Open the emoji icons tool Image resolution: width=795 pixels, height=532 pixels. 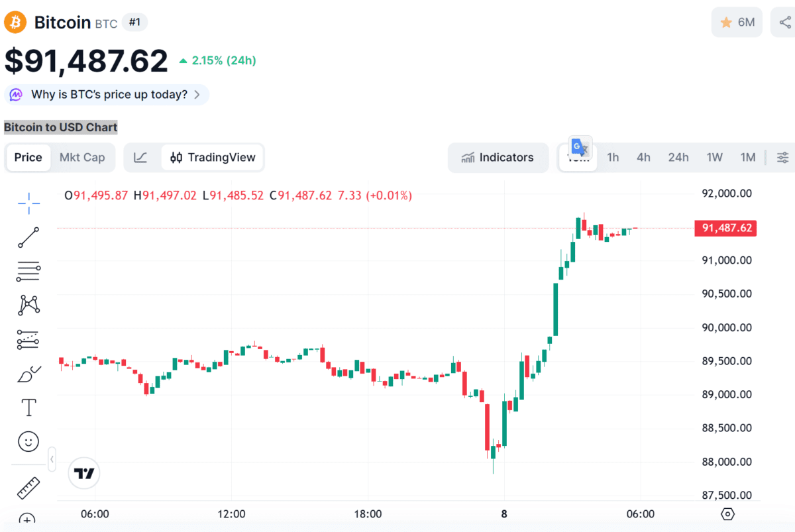28,441
